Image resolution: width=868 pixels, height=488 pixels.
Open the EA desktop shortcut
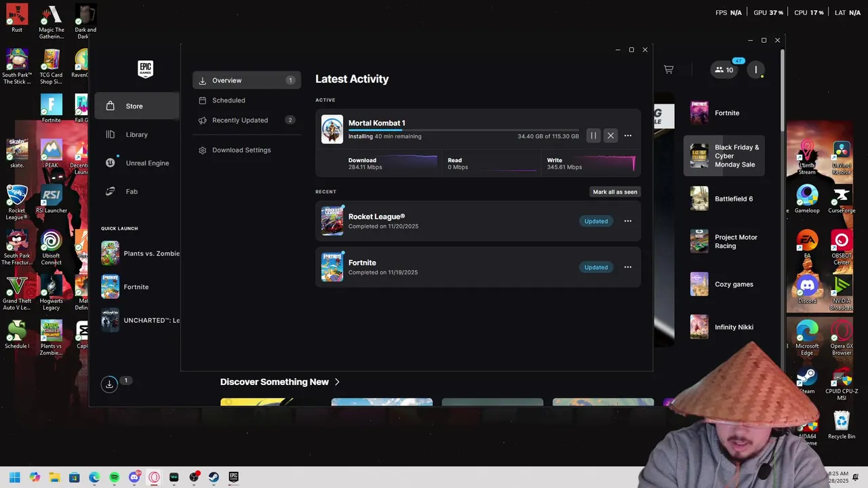[x=807, y=245]
